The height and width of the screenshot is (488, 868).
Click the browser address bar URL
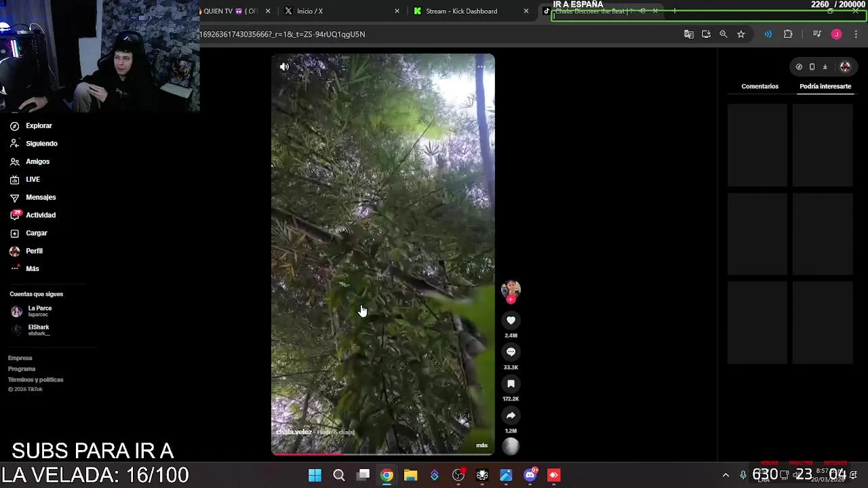click(282, 34)
